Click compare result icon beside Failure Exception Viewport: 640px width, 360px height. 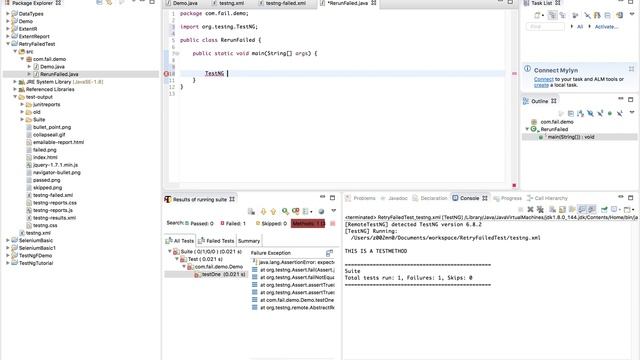329,253
